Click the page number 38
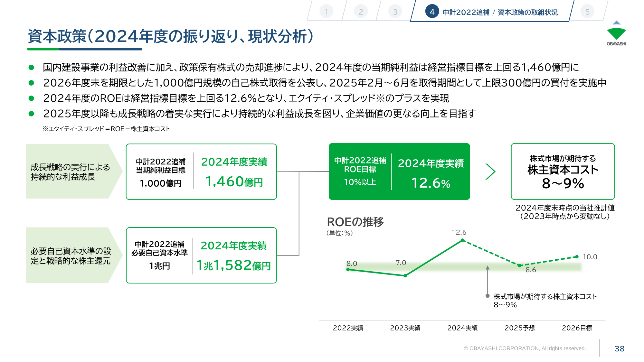Screen dimensions: 644x362 (620, 349)
